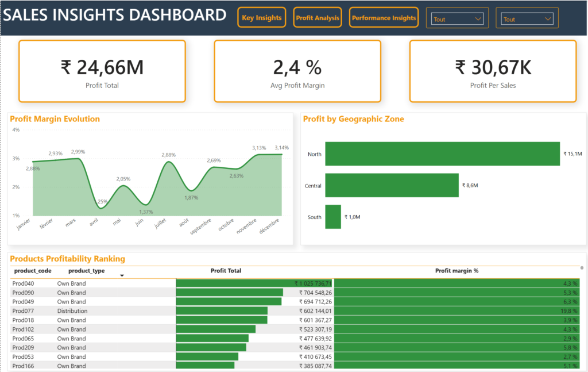This screenshot has height=372, width=588.
Task: Select the Profit Total KPI card
Action: [102, 71]
